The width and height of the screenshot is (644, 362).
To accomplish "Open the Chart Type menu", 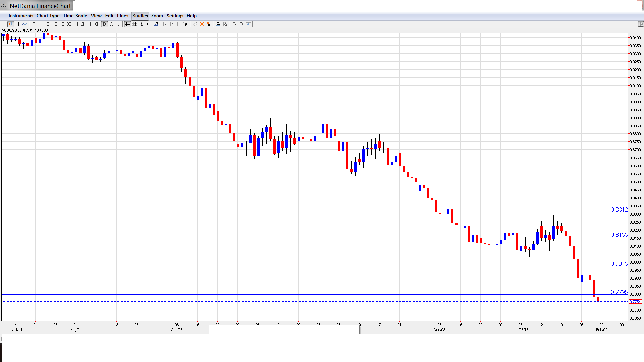I will click(x=48, y=16).
